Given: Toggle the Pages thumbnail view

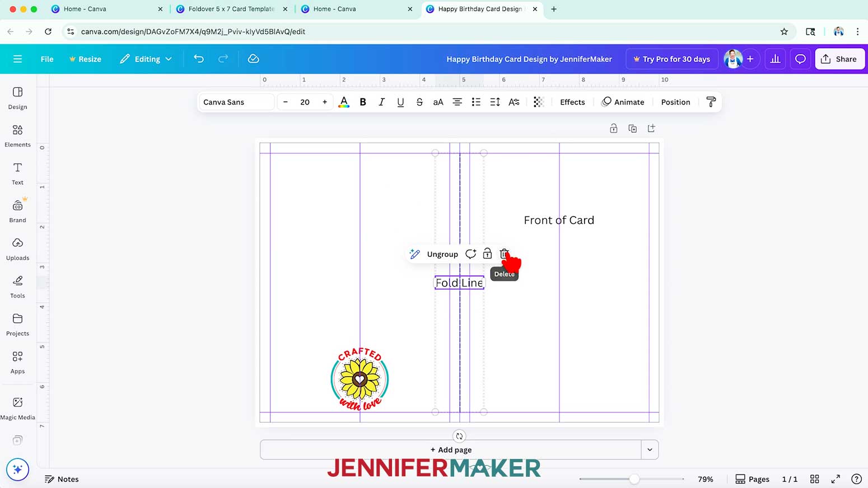Looking at the screenshot, I should (x=752, y=479).
